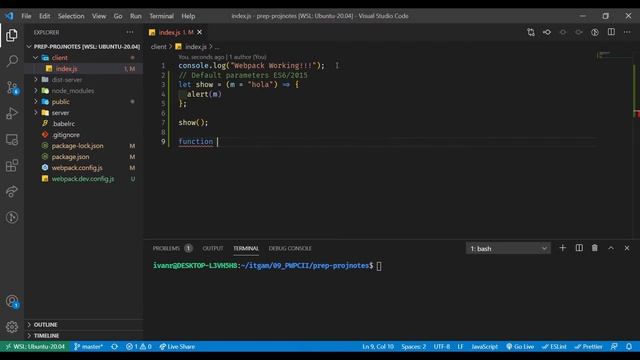
Task: Click Go Live in status bar
Action: (x=520, y=347)
